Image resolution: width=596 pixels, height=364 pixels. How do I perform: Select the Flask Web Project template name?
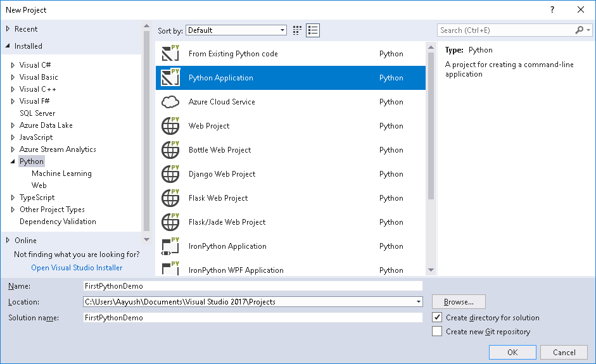click(218, 198)
